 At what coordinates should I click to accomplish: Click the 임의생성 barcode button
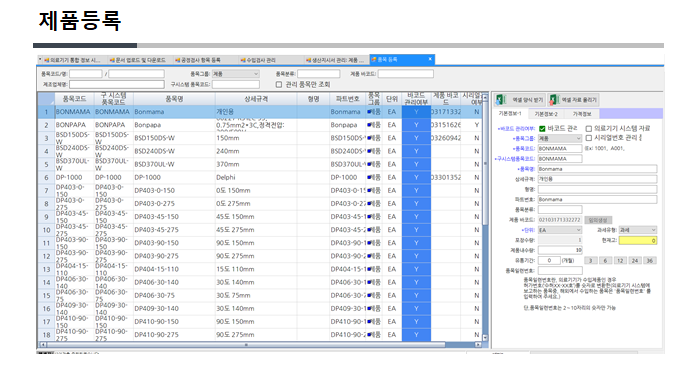598,220
